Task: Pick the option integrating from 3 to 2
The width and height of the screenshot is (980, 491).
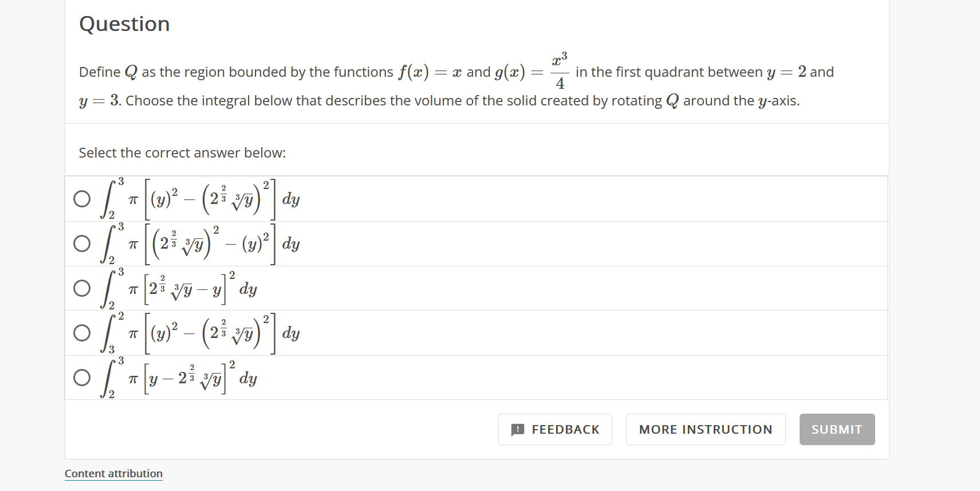Action: (81, 332)
